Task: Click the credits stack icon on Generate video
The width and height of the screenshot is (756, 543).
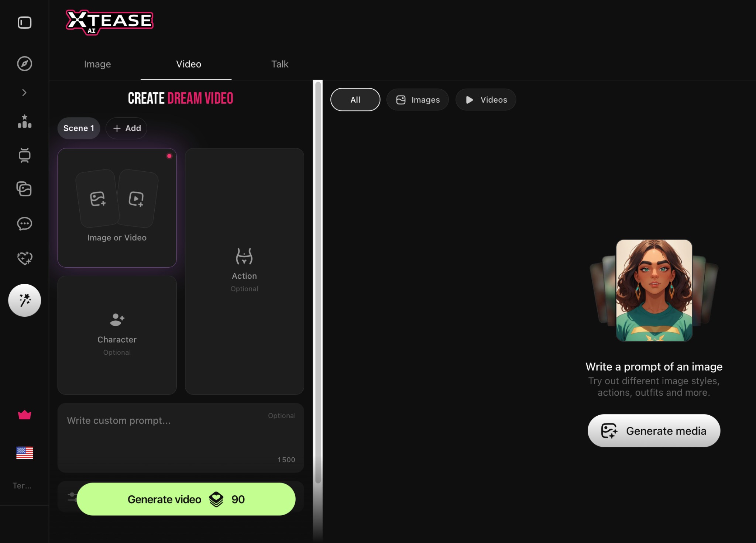Action: [x=216, y=499]
